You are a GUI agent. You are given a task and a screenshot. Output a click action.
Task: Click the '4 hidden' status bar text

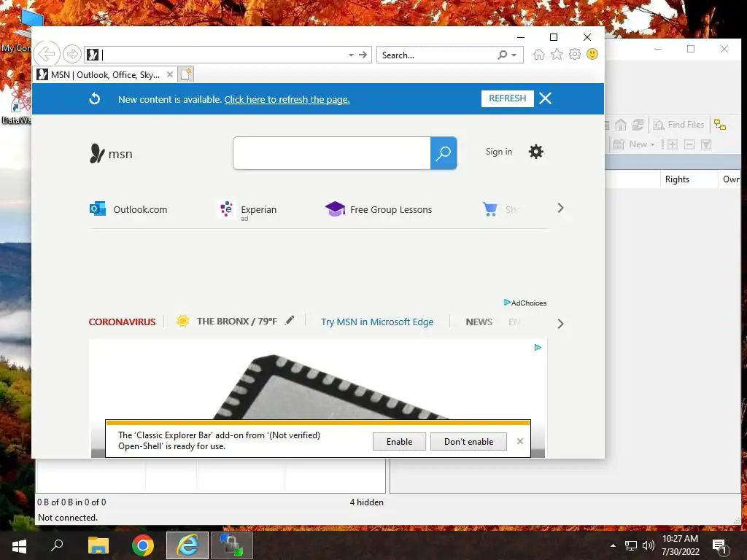coord(366,502)
